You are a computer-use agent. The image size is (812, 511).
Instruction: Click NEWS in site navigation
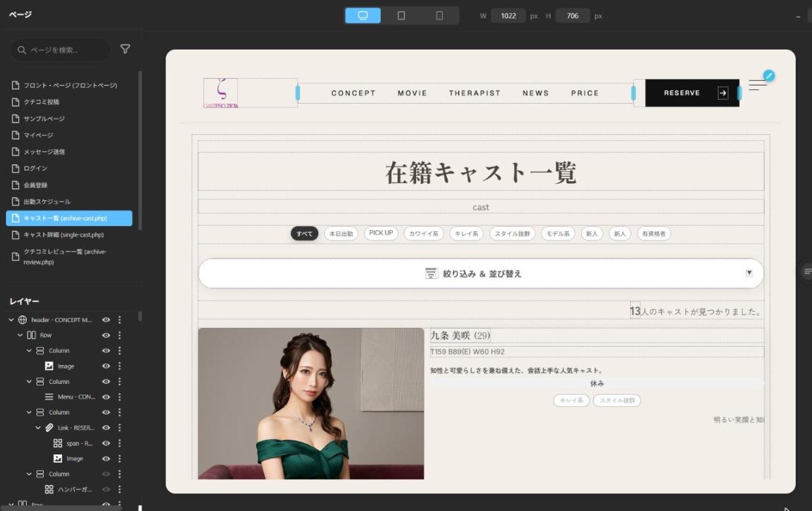(x=535, y=93)
